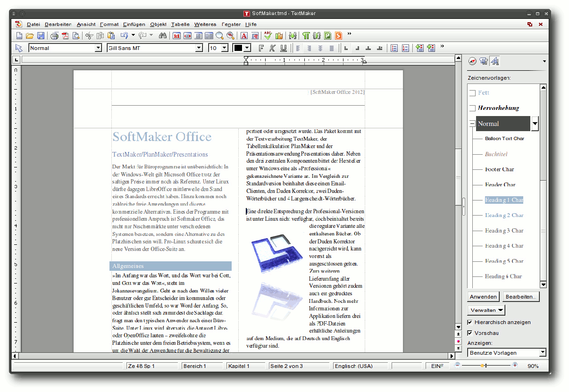Tick the checkbox beside Hervorhebung style
The image size is (569, 392).
pyautogui.click(x=472, y=108)
